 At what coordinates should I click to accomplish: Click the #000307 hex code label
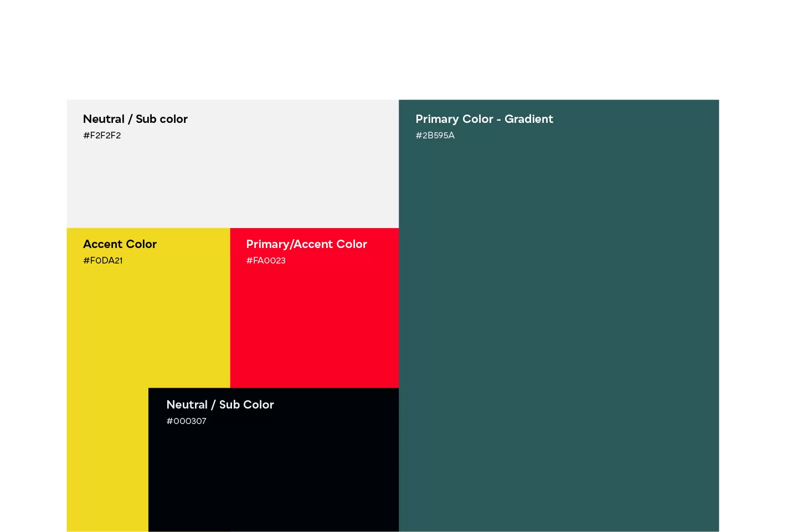(186, 421)
